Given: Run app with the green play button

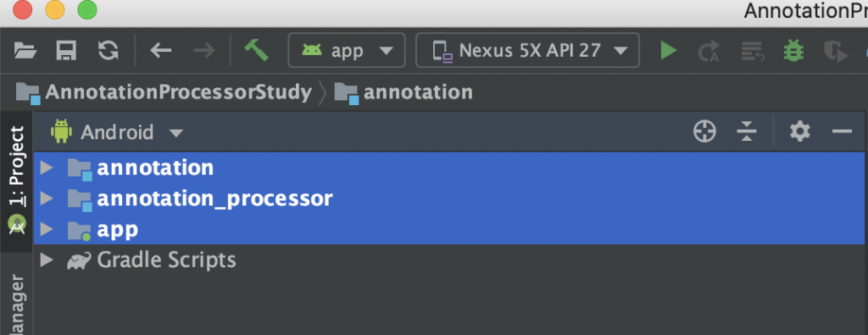Looking at the screenshot, I should click(x=668, y=51).
